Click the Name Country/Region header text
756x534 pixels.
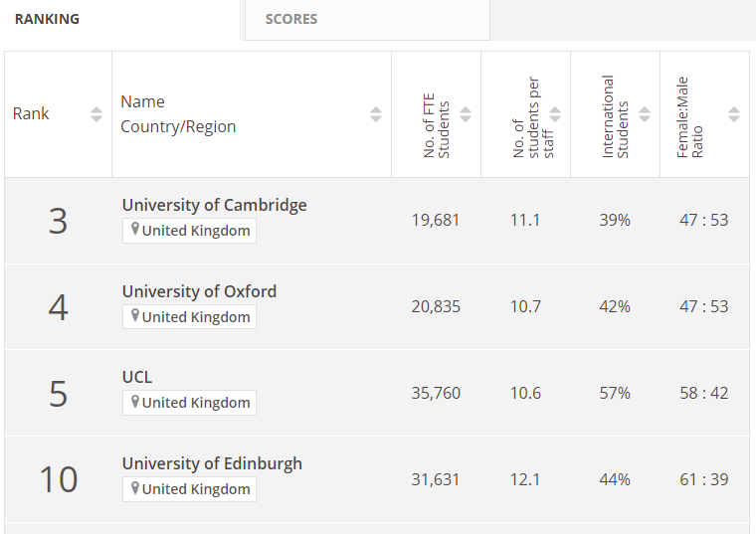click(x=178, y=114)
